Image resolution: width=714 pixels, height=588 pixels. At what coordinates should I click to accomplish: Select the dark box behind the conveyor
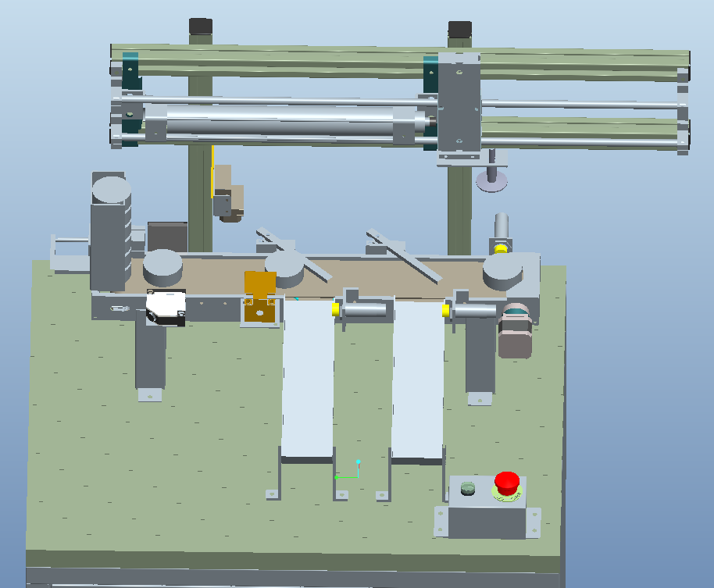click(x=167, y=237)
